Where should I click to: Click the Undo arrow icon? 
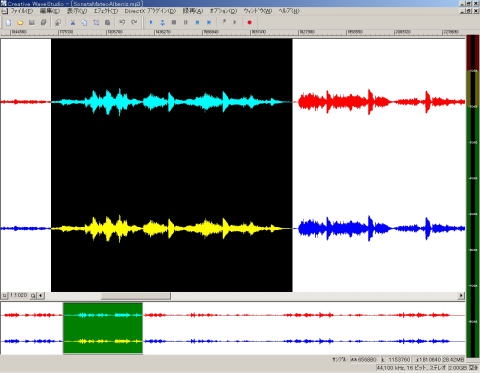click(122, 22)
